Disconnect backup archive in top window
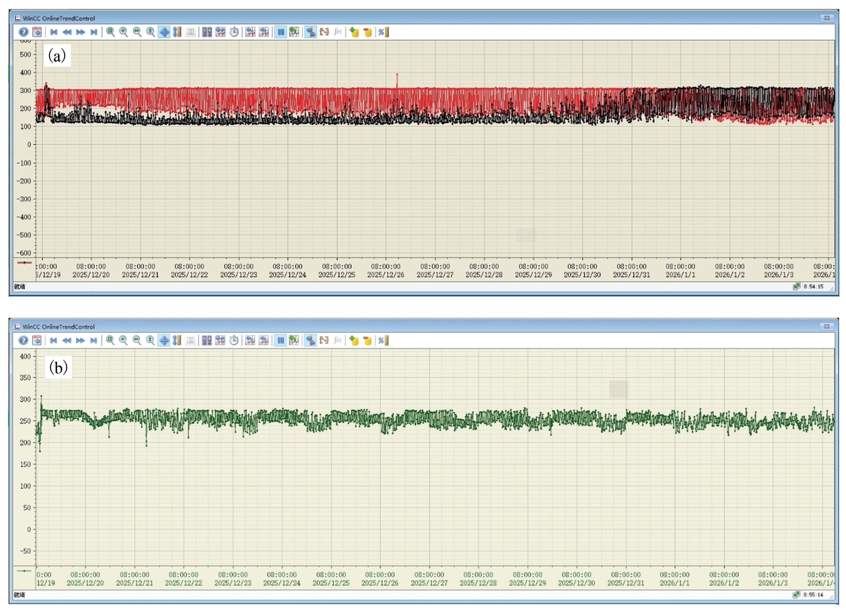This screenshot has height=616, width=846. coord(367,32)
